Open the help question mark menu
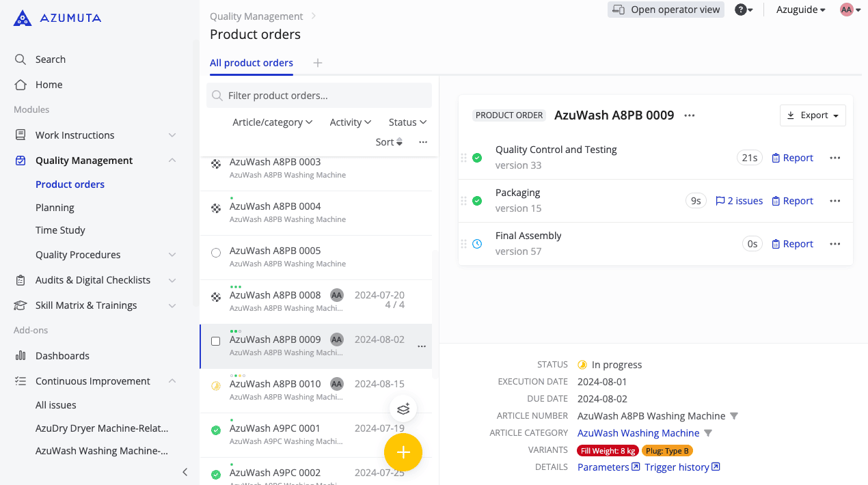This screenshot has width=868, height=485. click(744, 10)
